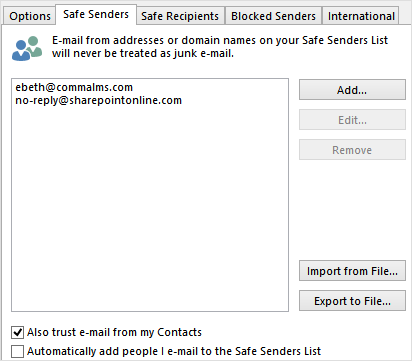Open the International tab

point(361,16)
